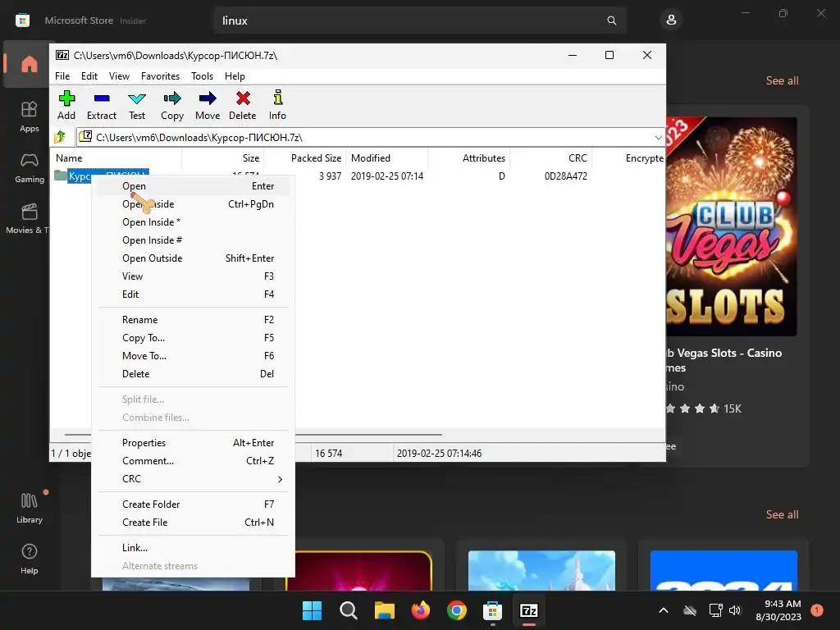
Task: Expand the CRC submenu in context menu
Action: tap(193, 478)
